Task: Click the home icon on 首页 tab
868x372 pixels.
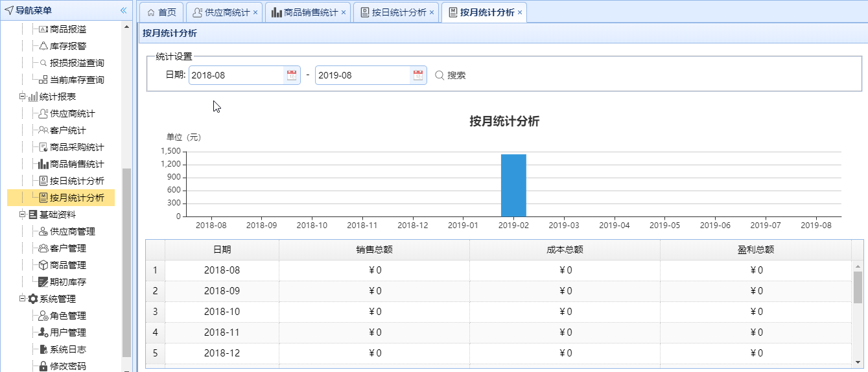Action: coord(151,12)
